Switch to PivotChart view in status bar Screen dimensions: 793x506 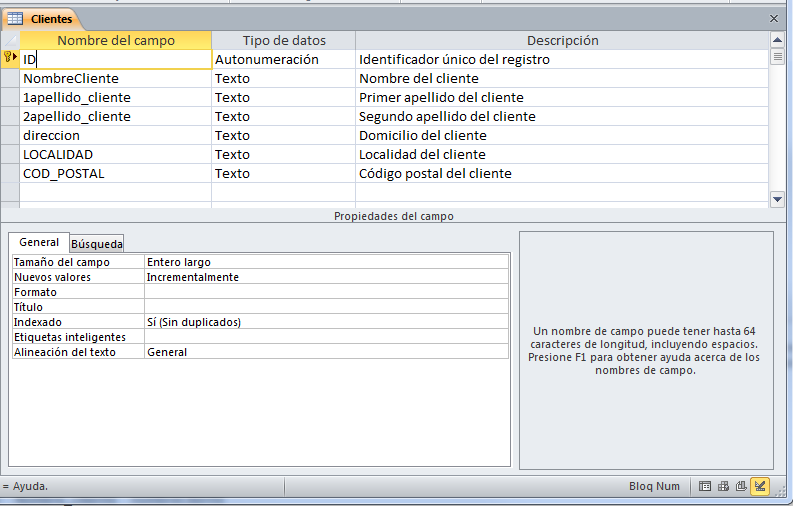click(x=741, y=487)
